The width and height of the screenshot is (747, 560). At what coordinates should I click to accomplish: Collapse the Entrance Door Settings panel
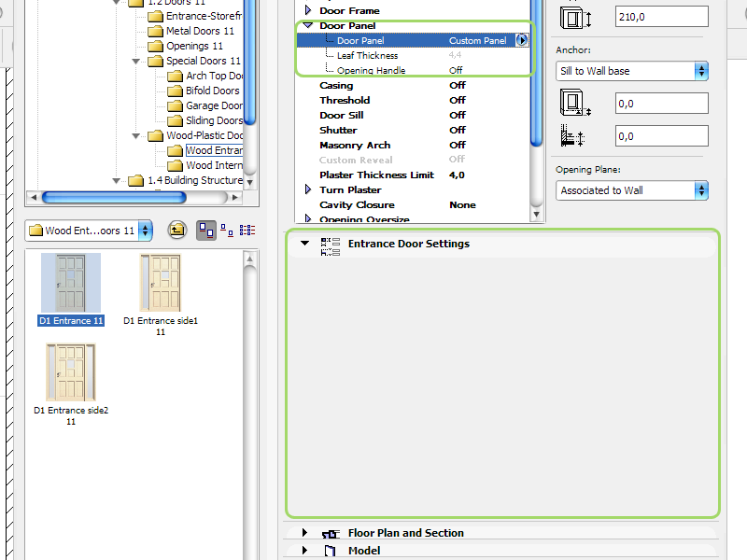coord(305,243)
